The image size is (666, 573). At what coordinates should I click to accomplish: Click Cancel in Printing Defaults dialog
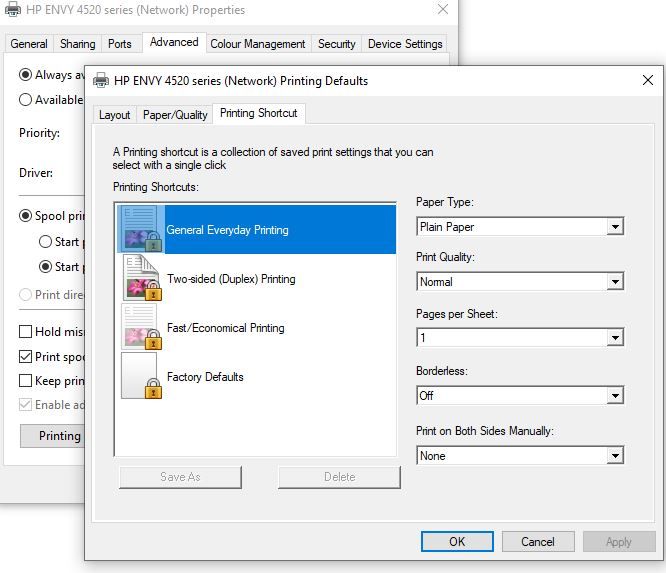[538, 542]
